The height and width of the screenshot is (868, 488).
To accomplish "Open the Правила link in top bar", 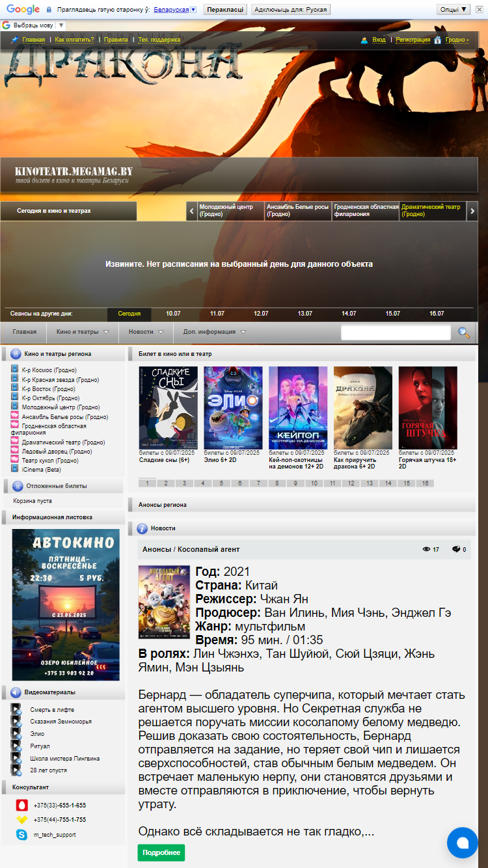I will click(x=116, y=40).
